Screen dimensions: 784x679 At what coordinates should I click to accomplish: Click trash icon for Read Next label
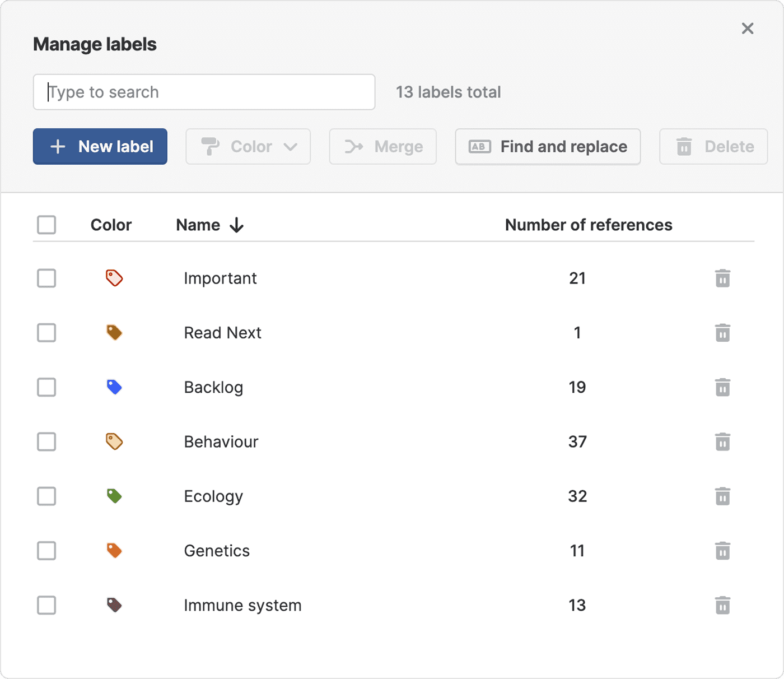tap(722, 333)
